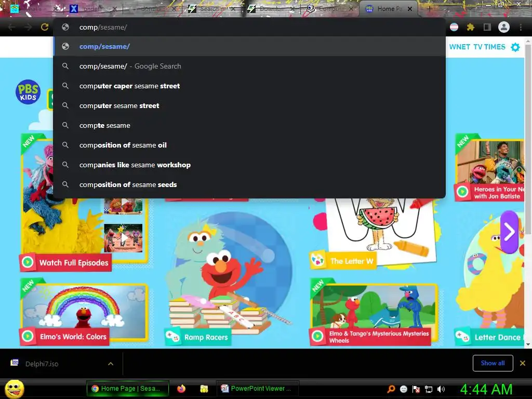Choose 'comp/sesame/ - Google Search' suggestion
Image resolution: width=532 pixels, height=399 pixels.
(249, 66)
